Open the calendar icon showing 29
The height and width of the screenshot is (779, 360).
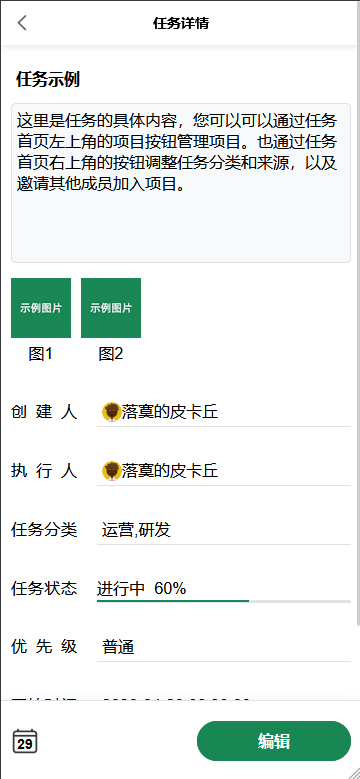point(25,741)
